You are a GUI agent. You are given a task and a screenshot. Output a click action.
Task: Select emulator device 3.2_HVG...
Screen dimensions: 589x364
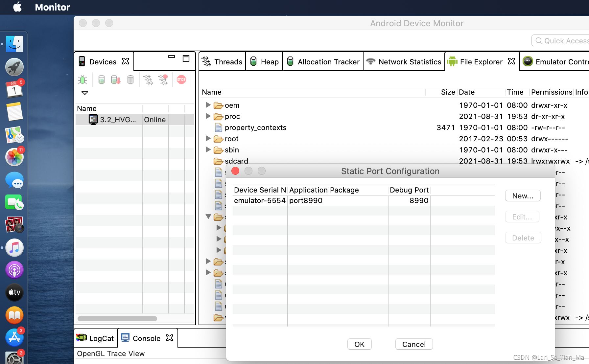pyautogui.click(x=135, y=120)
